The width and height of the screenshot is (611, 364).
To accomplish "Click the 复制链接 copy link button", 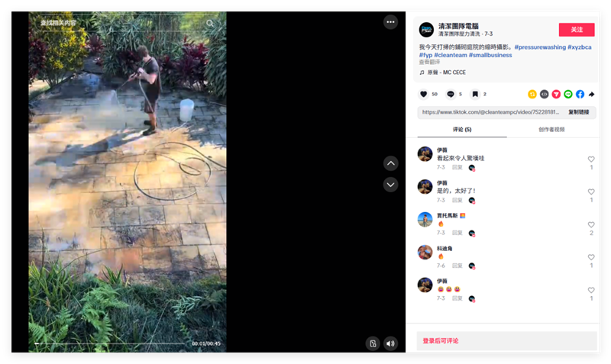I will point(579,112).
